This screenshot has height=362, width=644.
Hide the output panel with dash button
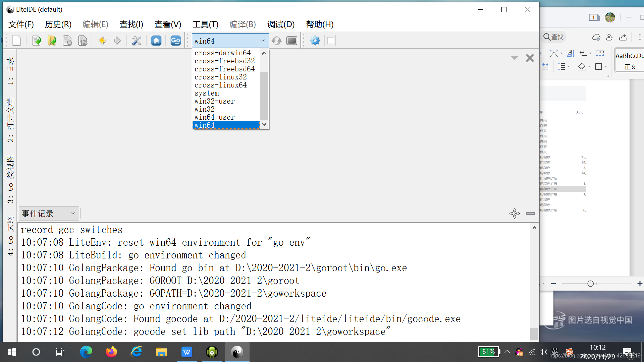(530, 214)
